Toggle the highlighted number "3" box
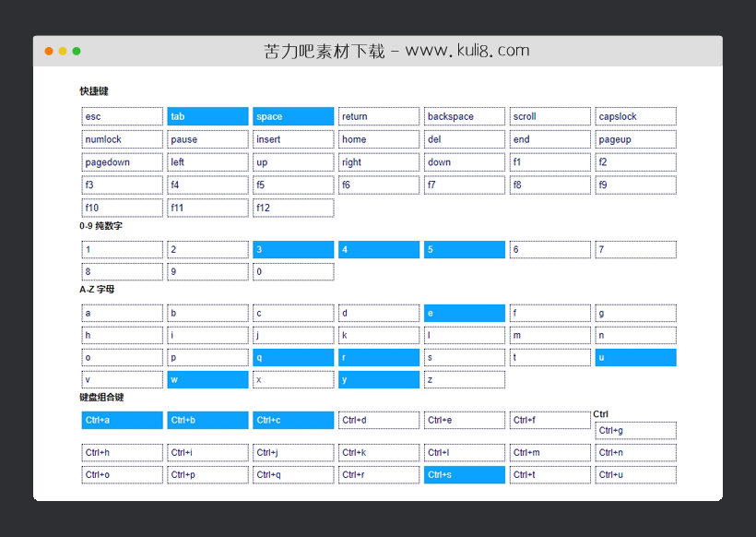The image size is (756, 537). pyautogui.click(x=293, y=249)
